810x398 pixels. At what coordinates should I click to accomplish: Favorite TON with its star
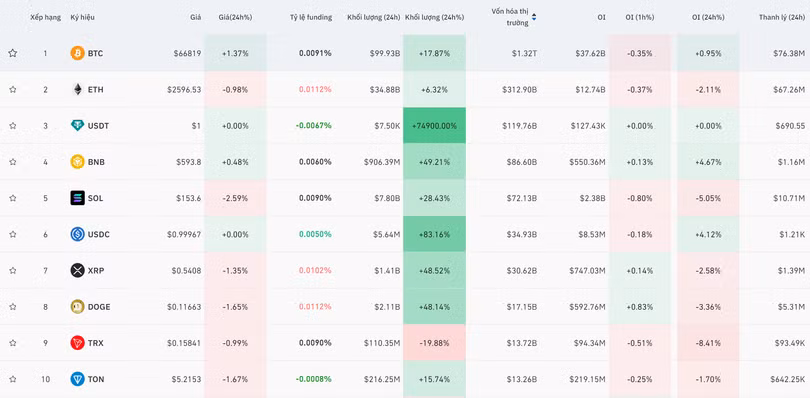[13, 379]
